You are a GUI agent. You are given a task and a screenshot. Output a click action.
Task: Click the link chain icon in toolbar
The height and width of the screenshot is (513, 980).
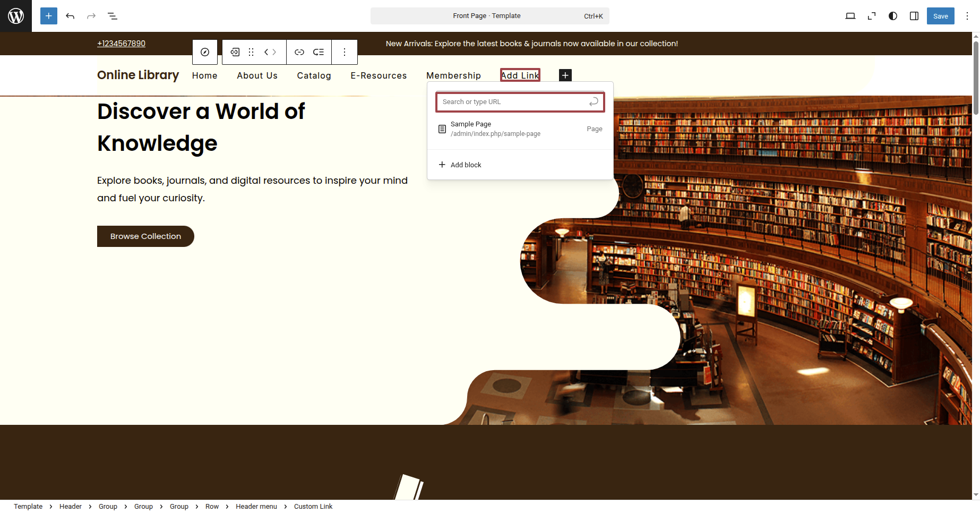(x=299, y=52)
